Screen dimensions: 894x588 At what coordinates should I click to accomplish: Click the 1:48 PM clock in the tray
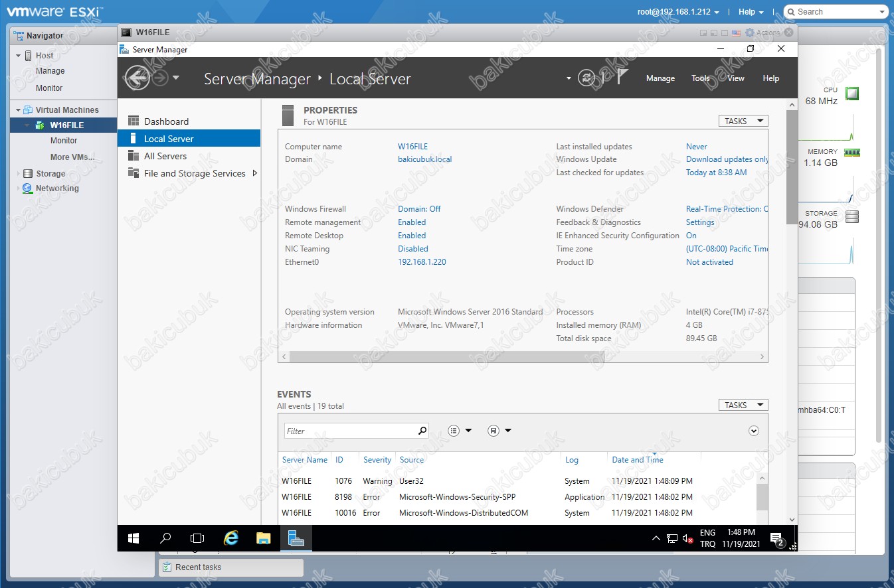(x=741, y=533)
